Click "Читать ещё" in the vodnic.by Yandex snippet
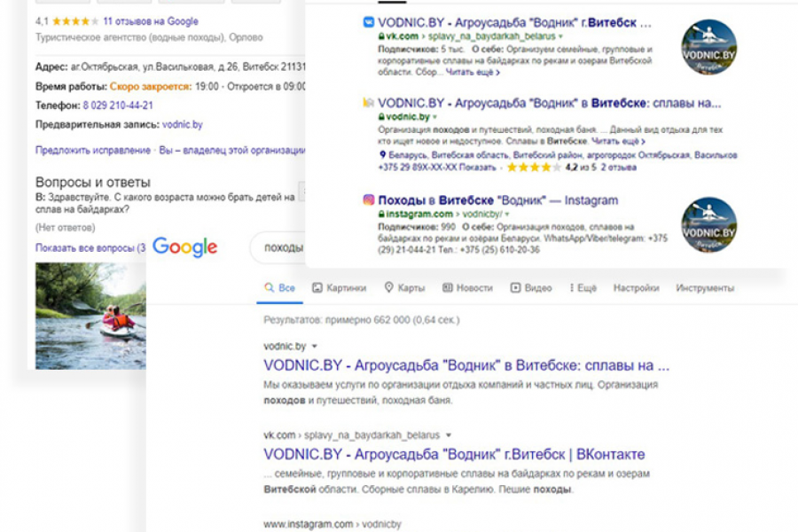 pyautogui.click(x=618, y=142)
